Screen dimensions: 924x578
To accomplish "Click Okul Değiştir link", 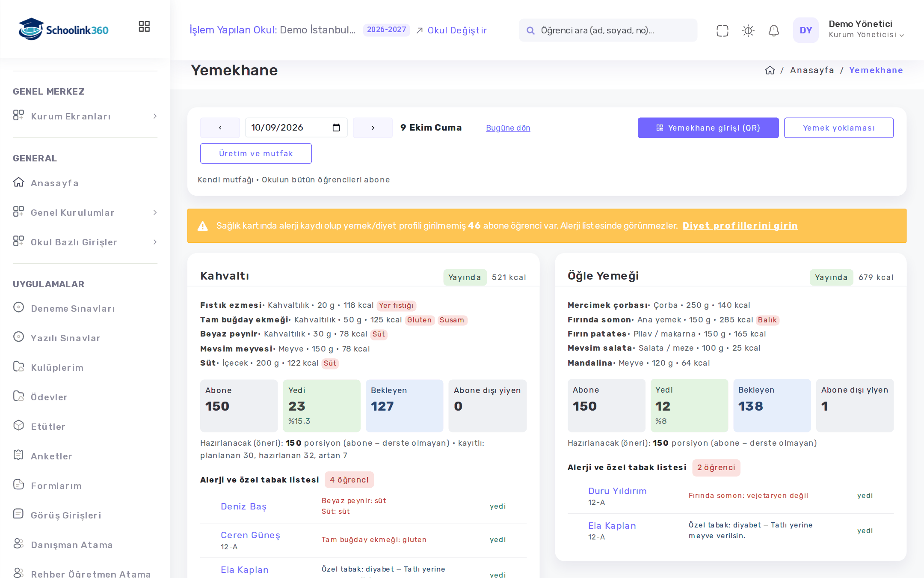I will click(x=451, y=30).
